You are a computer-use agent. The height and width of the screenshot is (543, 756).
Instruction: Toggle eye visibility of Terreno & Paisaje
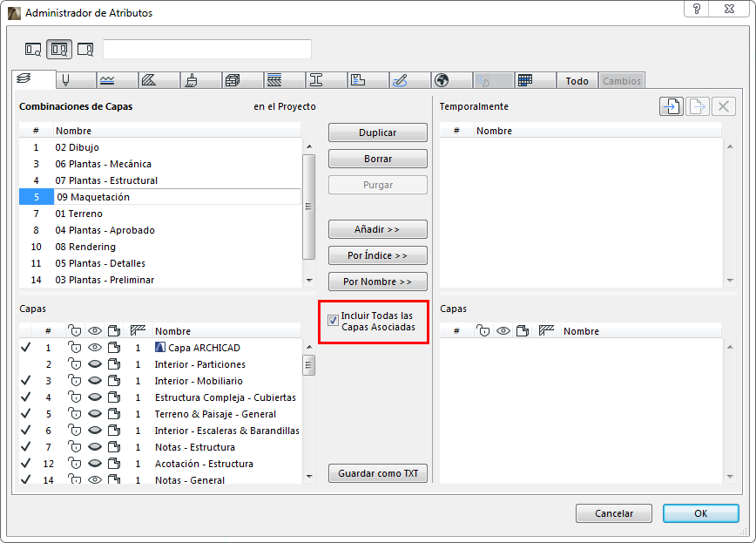95,414
